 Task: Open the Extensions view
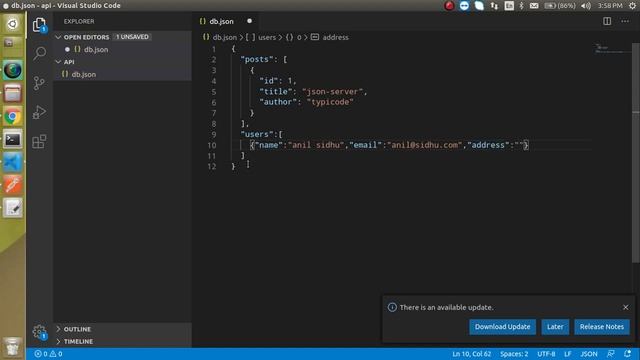(39, 142)
